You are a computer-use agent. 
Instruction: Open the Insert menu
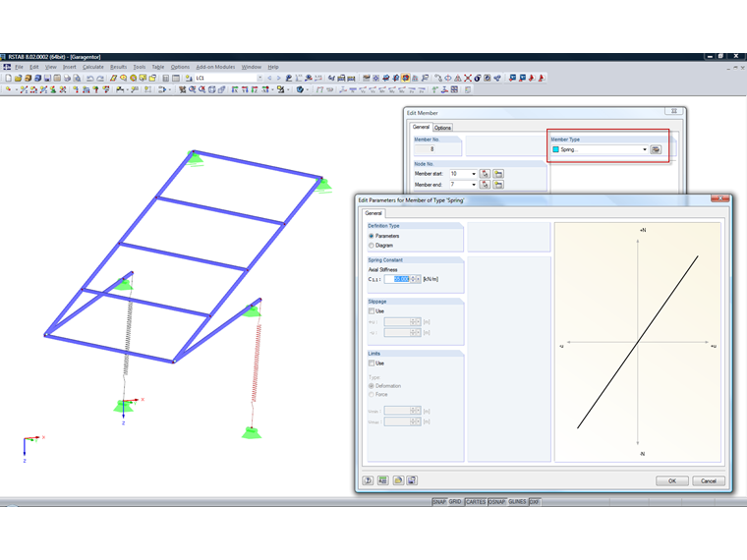pos(70,67)
